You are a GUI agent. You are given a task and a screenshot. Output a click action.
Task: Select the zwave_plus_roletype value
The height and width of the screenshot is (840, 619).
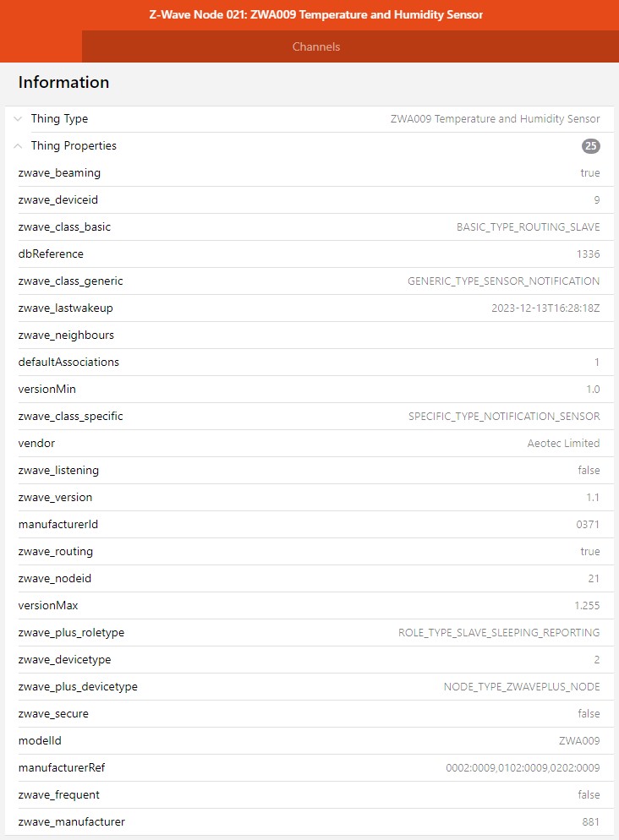(x=498, y=632)
